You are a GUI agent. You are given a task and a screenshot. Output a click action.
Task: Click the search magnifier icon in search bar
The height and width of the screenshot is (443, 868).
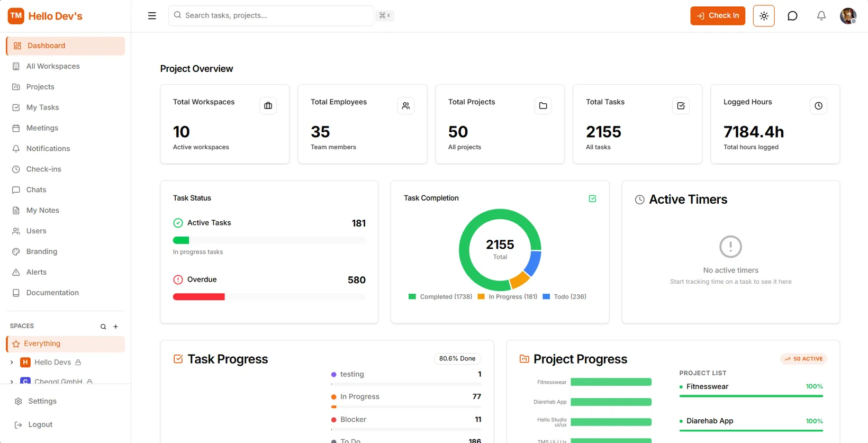pos(177,15)
